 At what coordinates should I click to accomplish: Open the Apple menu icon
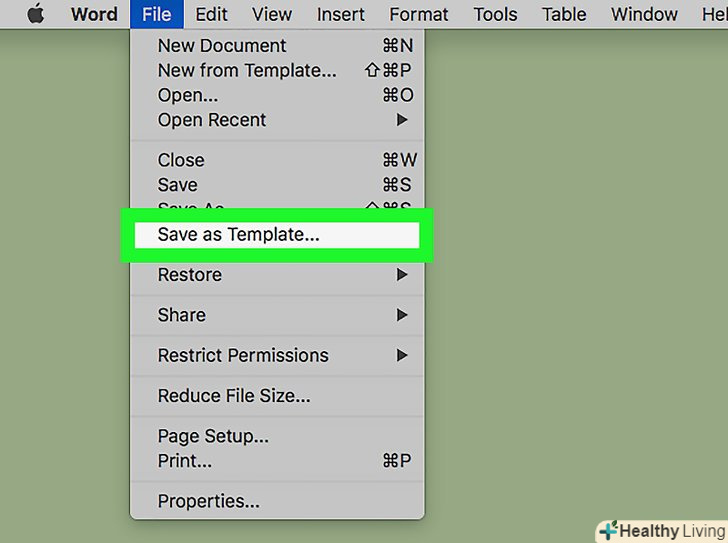[36, 14]
